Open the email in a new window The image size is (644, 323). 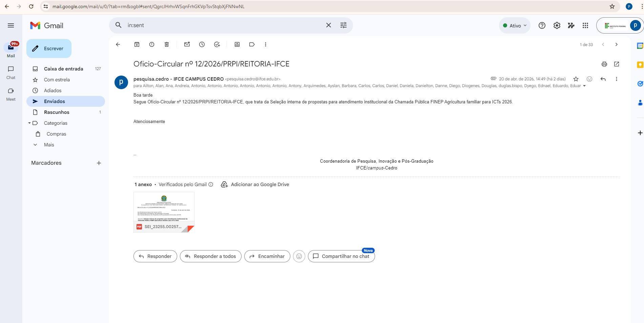coord(617,64)
